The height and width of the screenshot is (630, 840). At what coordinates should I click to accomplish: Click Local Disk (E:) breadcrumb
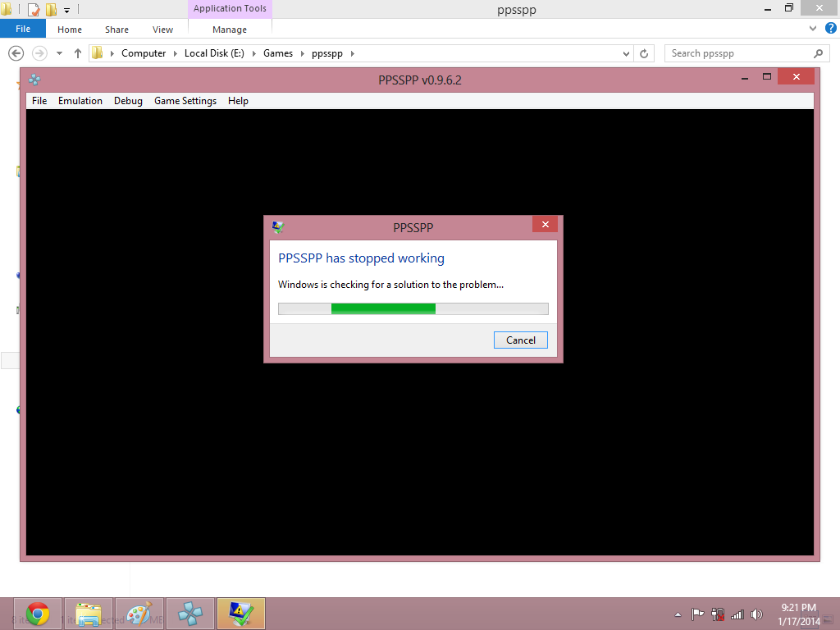click(x=214, y=53)
